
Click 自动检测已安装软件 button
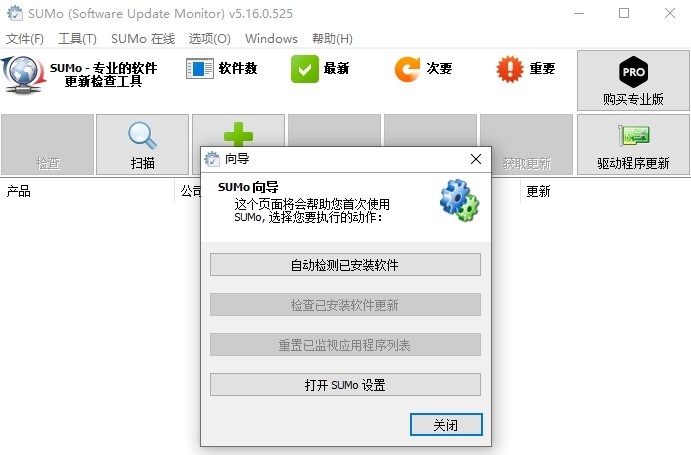click(x=345, y=265)
